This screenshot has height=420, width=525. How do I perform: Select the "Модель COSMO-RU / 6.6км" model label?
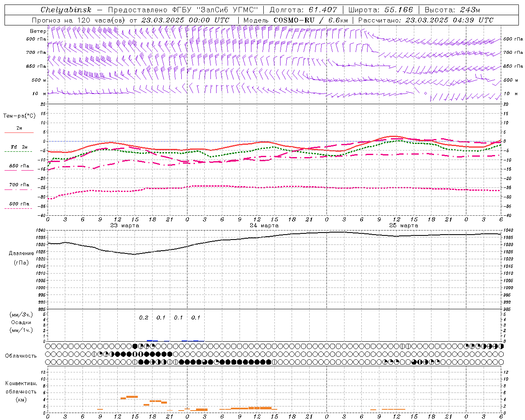pos(295,20)
